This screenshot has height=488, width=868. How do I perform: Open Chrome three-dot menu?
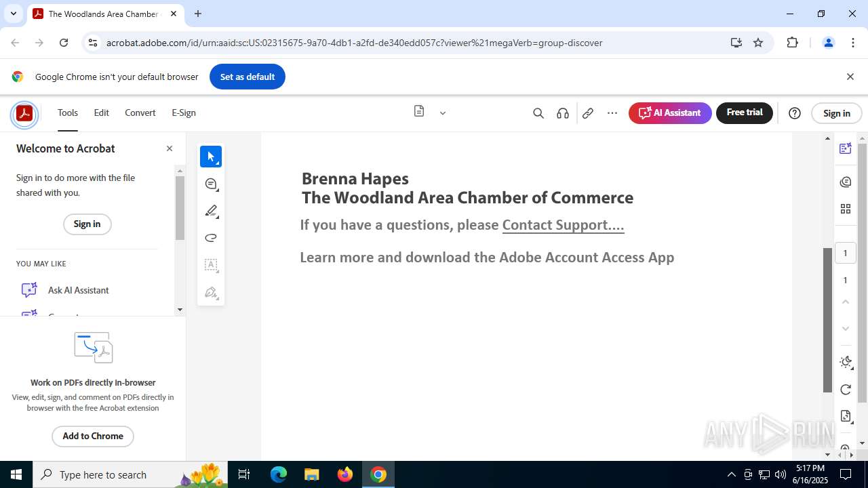tap(853, 43)
